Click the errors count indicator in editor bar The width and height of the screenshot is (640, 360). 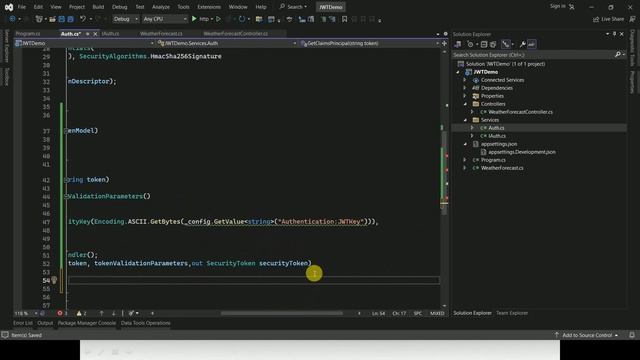[62, 313]
